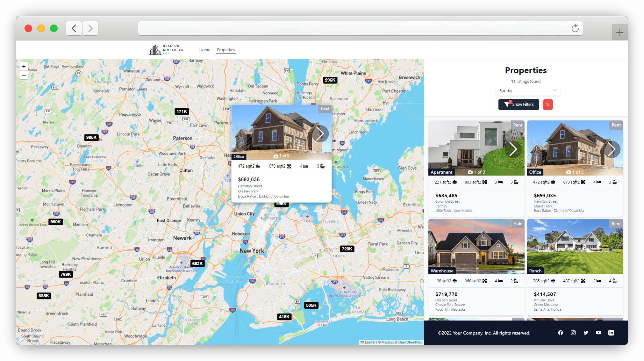
Task: Open YouTube footer link
Action: pyautogui.click(x=598, y=333)
